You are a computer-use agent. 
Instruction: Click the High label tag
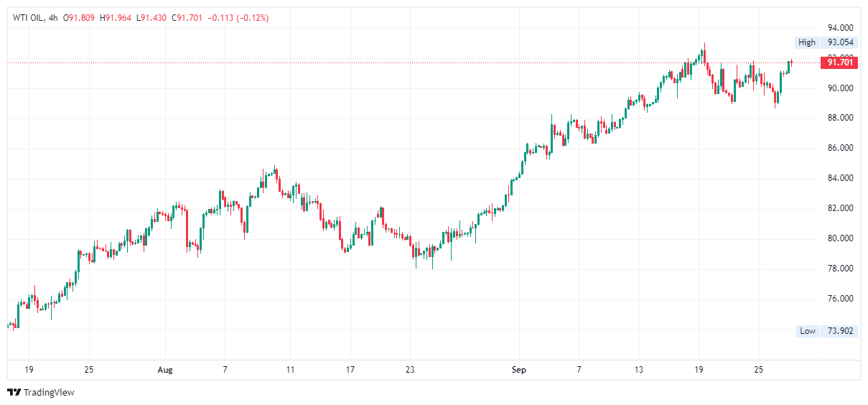point(806,42)
